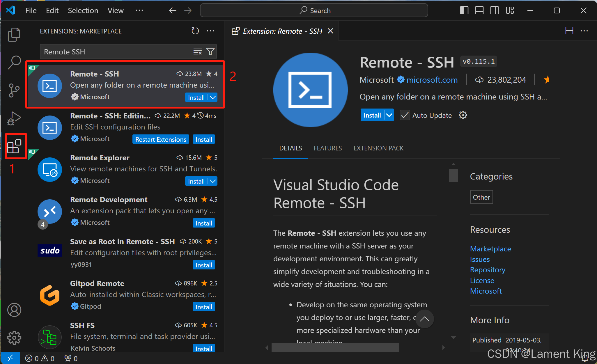Click the Extensions activity bar icon
Screen dimensions: 597x364
[14, 146]
